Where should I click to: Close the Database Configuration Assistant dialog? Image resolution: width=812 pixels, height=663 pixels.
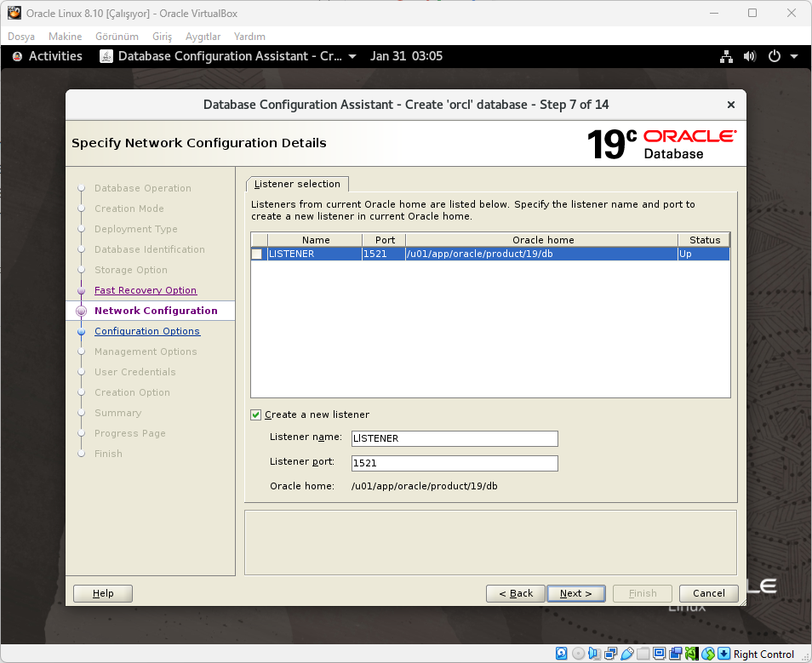(730, 105)
